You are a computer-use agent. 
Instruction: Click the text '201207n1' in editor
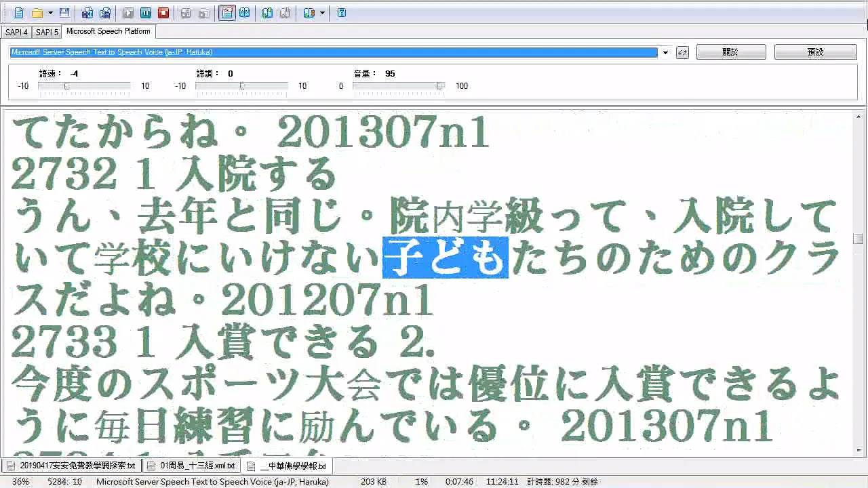click(x=327, y=300)
